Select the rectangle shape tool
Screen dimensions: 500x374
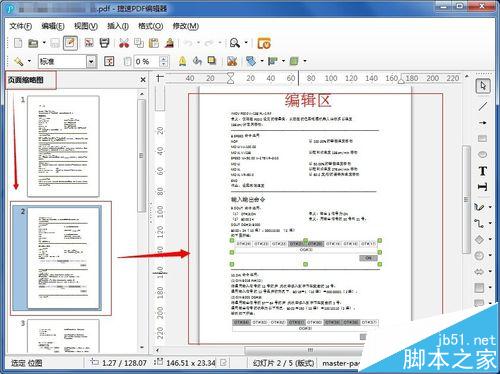point(482,138)
